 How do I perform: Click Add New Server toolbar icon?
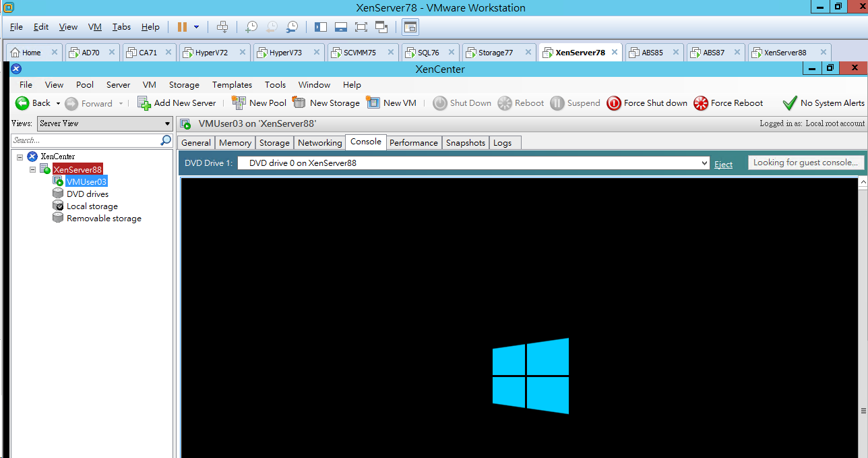[144, 103]
